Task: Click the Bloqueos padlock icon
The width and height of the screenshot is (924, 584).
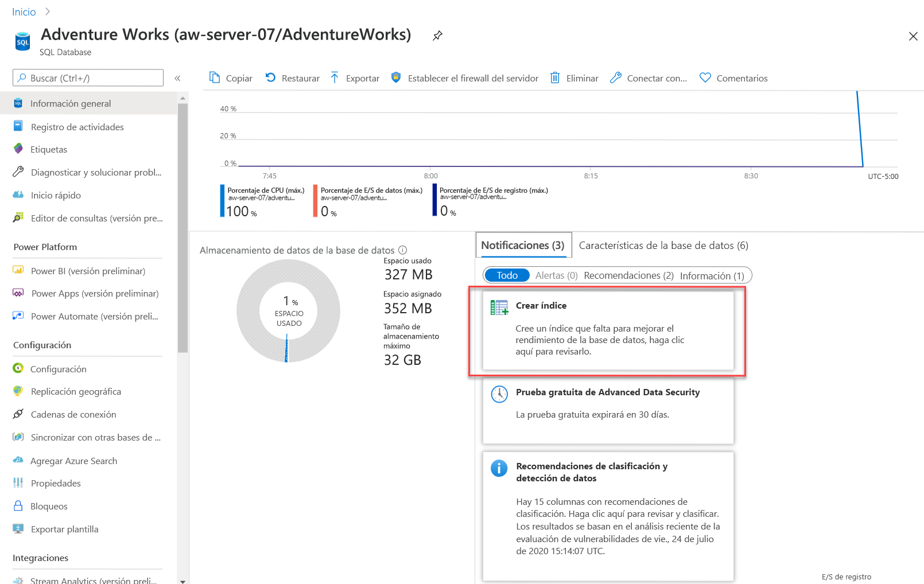Action: (x=18, y=506)
